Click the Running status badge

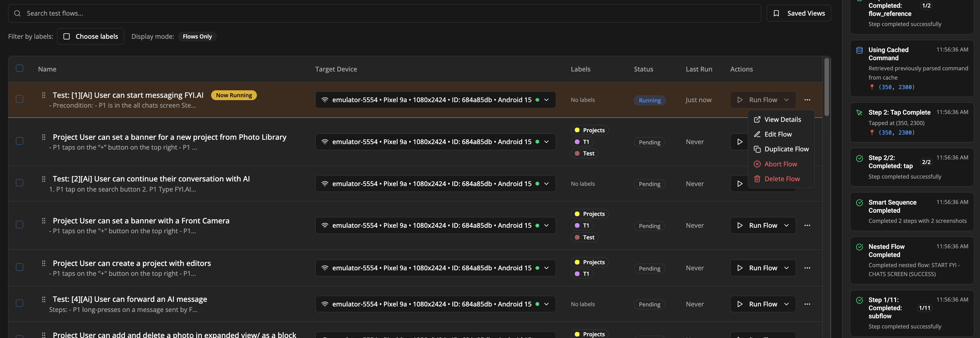click(649, 100)
